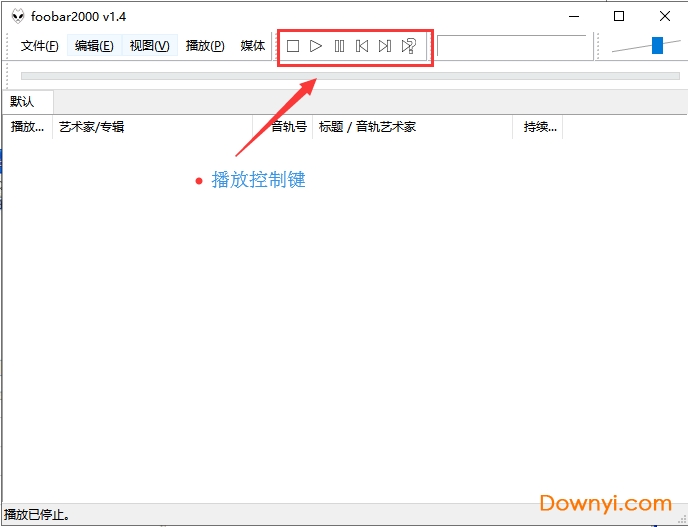Click the 播放已停止。 status bar text
The width and height of the screenshot is (688, 527).
tap(37, 514)
